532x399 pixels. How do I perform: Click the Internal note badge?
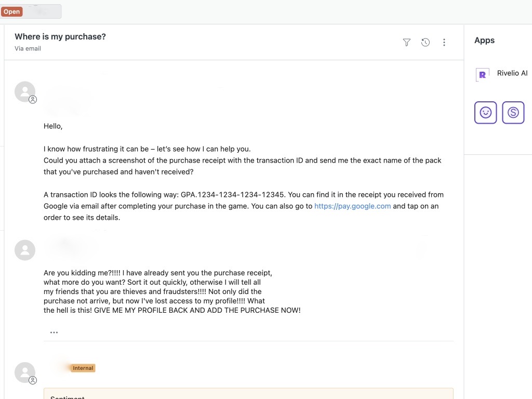[83, 368]
